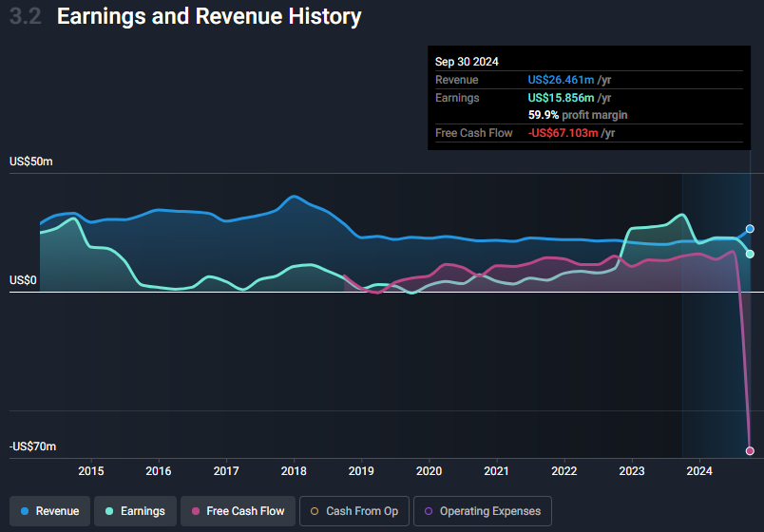Screen dimensions: 764x532
Task: Pick the 2023 year label on the axis
Action: pyautogui.click(x=632, y=471)
